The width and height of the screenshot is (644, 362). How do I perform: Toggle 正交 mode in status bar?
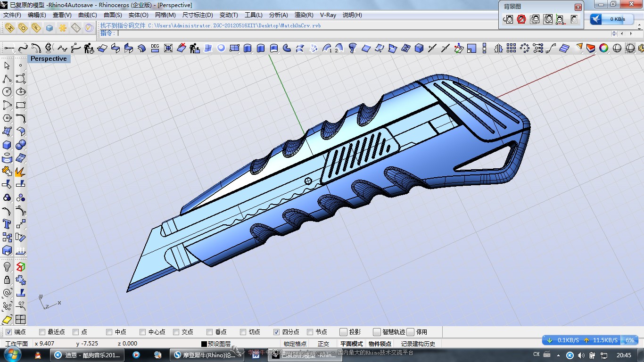pos(323,344)
